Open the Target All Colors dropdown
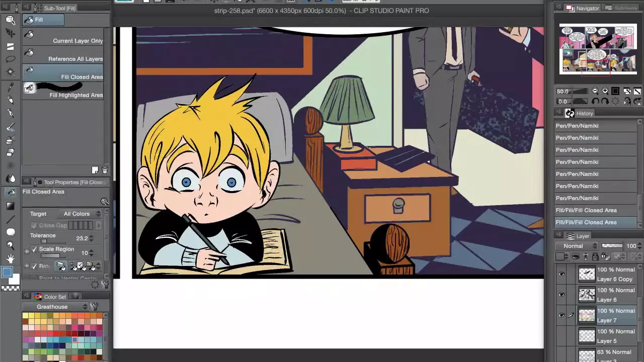Viewport: 644px width, 362px height. [80, 214]
